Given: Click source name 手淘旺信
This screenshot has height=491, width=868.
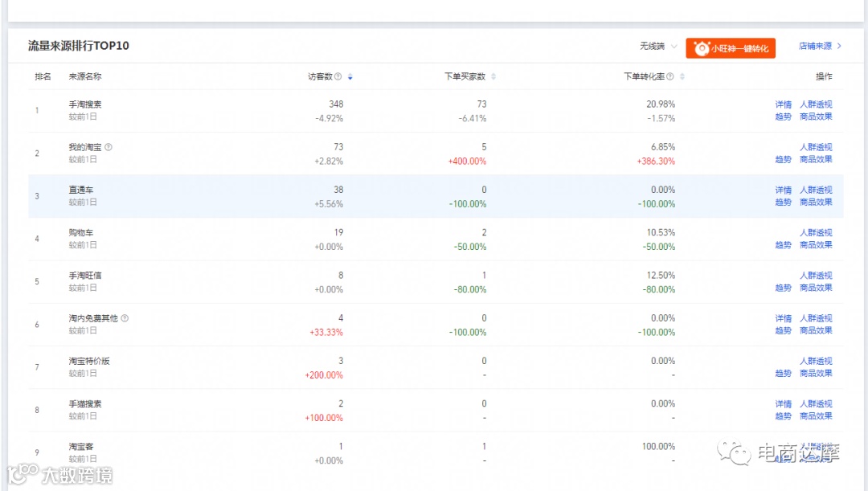Looking at the screenshot, I should 85,275.
